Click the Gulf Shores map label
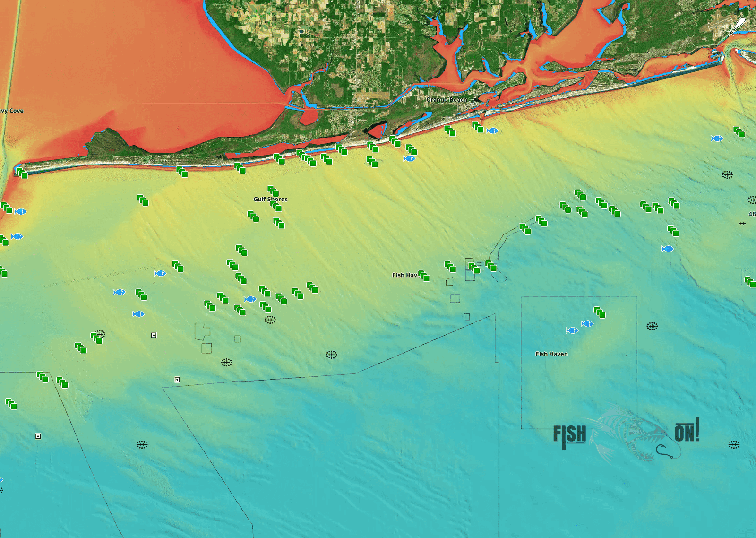 pos(270,199)
